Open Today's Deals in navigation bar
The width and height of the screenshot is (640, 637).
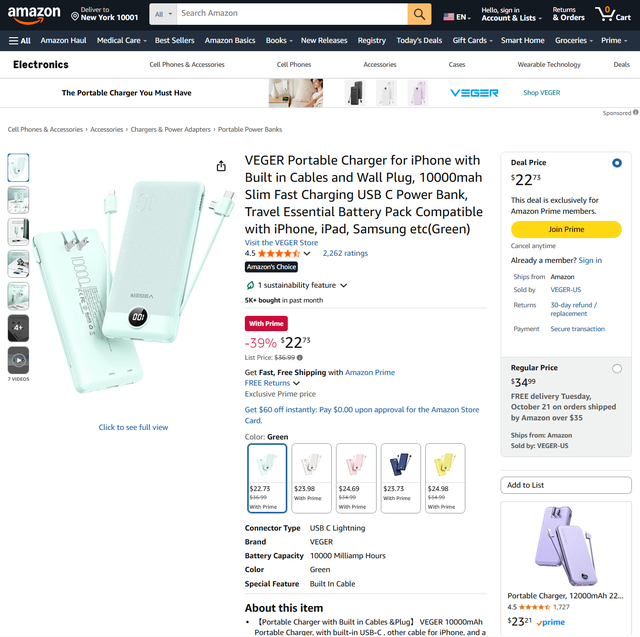(419, 41)
